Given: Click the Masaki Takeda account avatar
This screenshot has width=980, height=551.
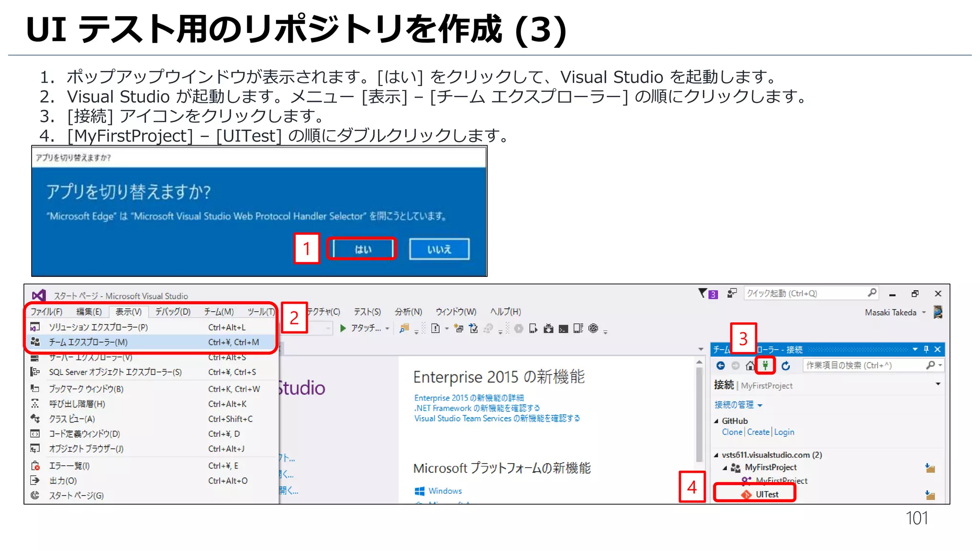Looking at the screenshot, I should (938, 312).
